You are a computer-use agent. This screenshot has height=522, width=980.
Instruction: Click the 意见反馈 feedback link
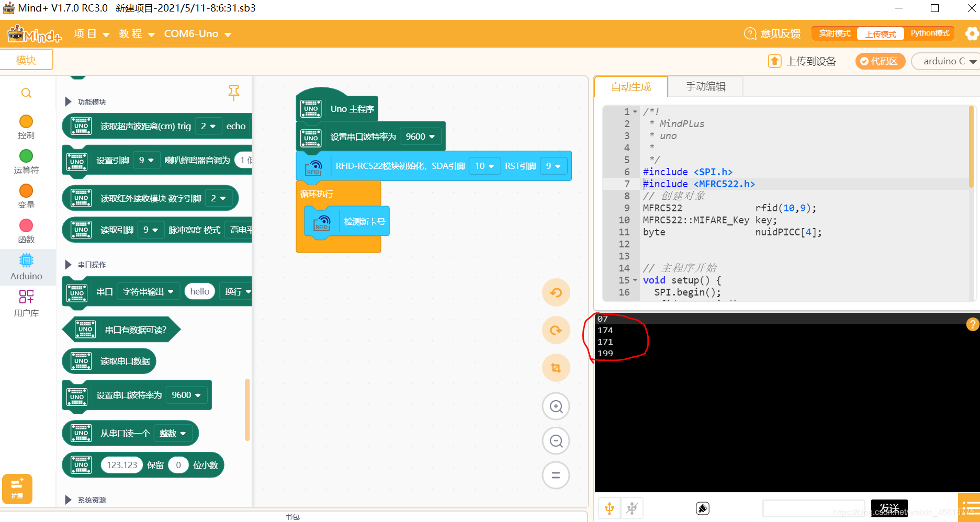click(772, 33)
